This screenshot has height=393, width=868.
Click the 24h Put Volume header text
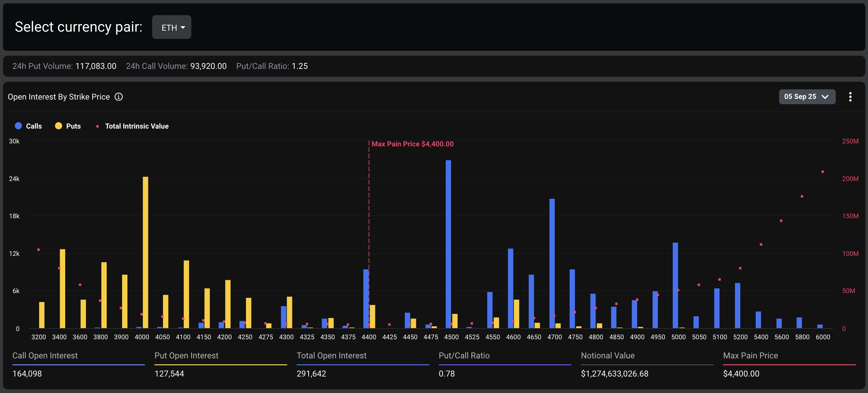42,66
